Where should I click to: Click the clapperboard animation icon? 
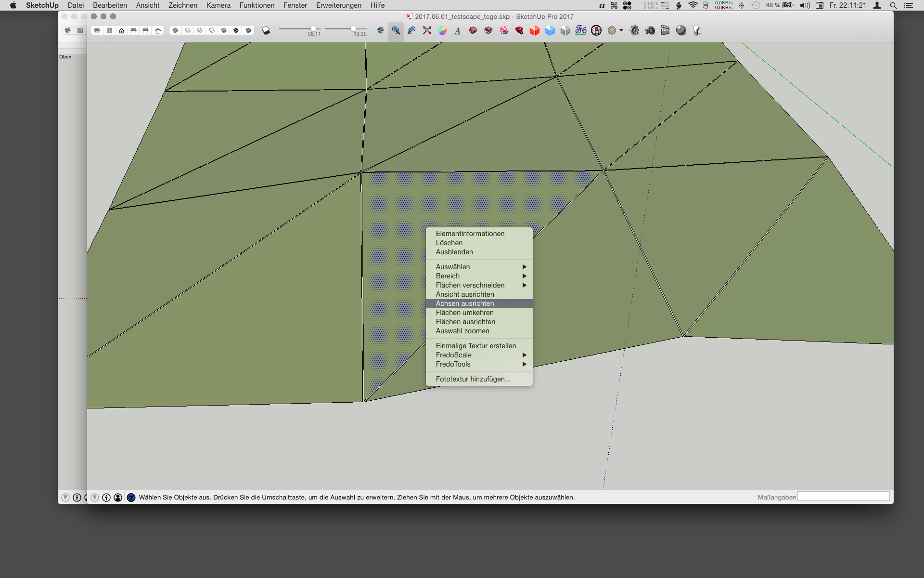coord(666,30)
